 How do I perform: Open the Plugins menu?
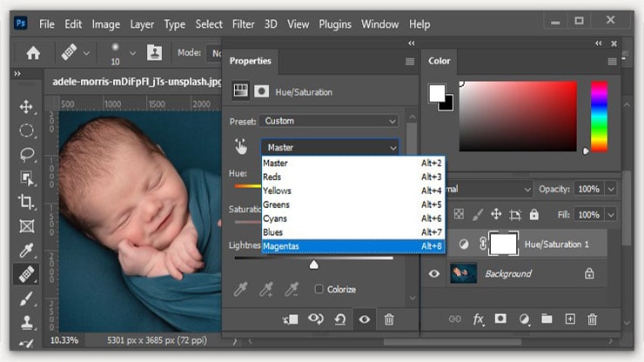tap(335, 24)
